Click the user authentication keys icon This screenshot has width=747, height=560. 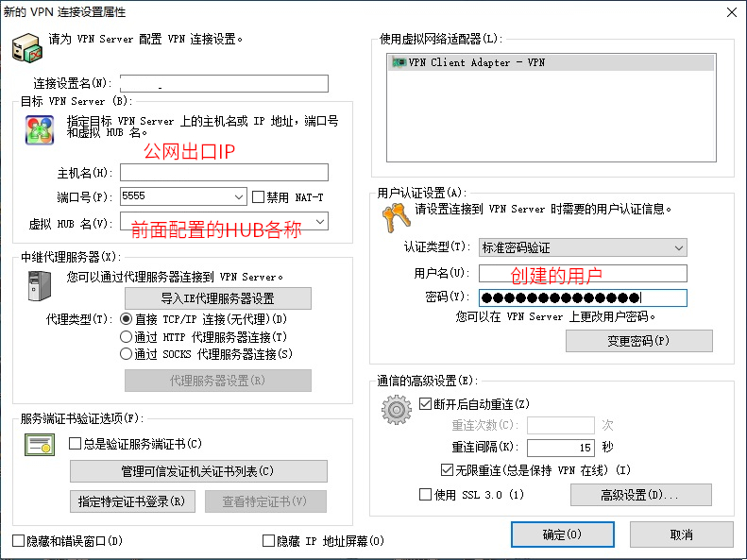pyautogui.click(x=396, y=217)
